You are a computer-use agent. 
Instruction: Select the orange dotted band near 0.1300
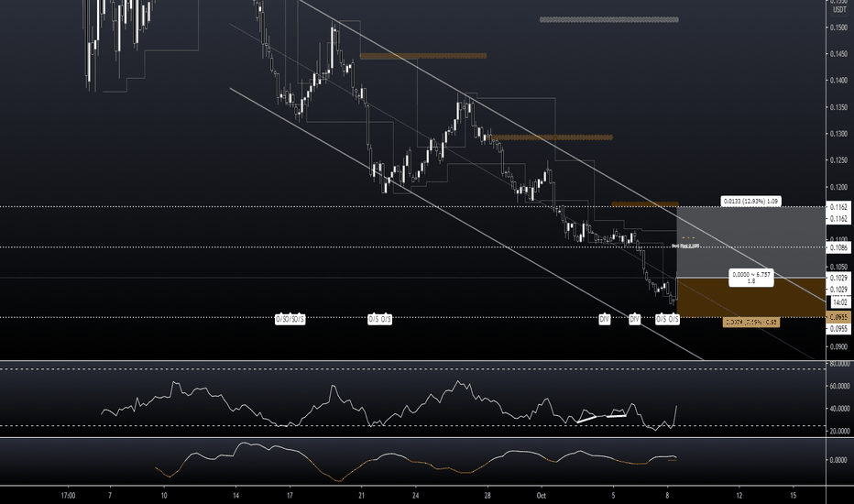550,137
